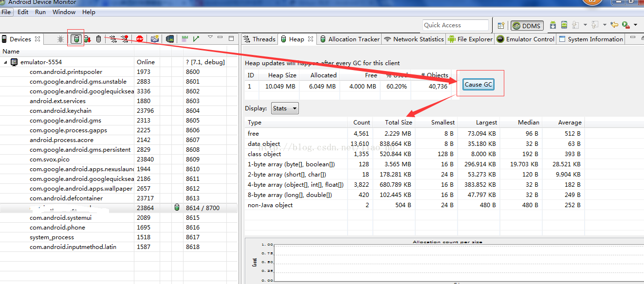Click the Cause GC button

tap(478, 84)
